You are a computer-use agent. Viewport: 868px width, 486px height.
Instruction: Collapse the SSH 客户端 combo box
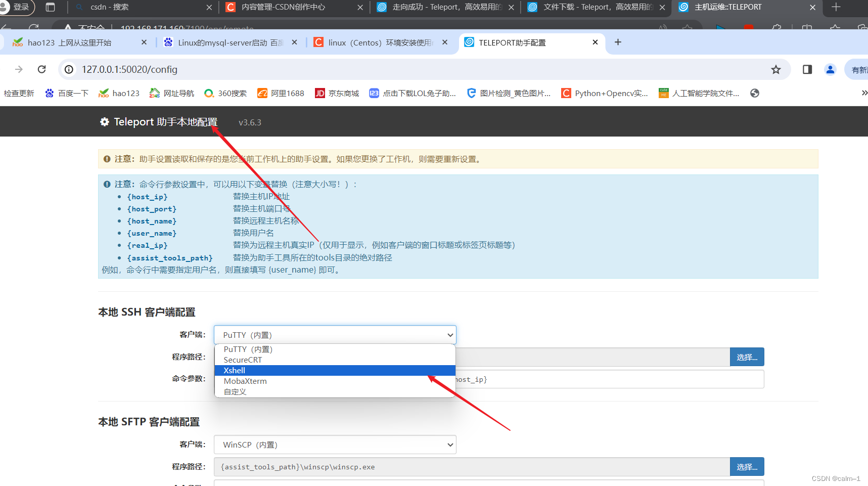coord(335,335)
